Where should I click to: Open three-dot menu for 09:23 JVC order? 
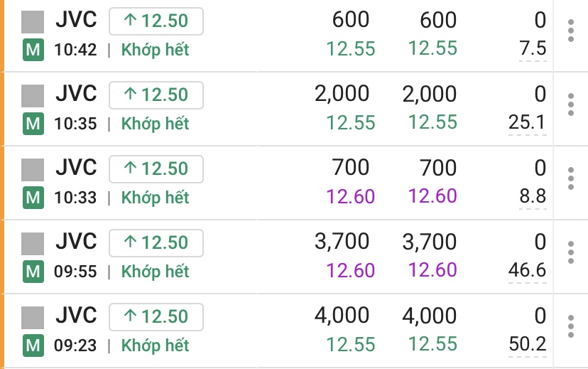[x=570, y=327]
